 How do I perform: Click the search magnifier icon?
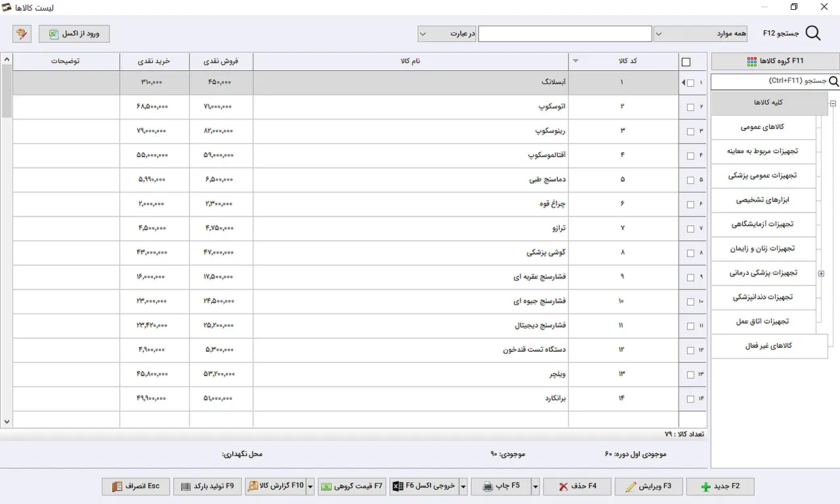(812, 33)
